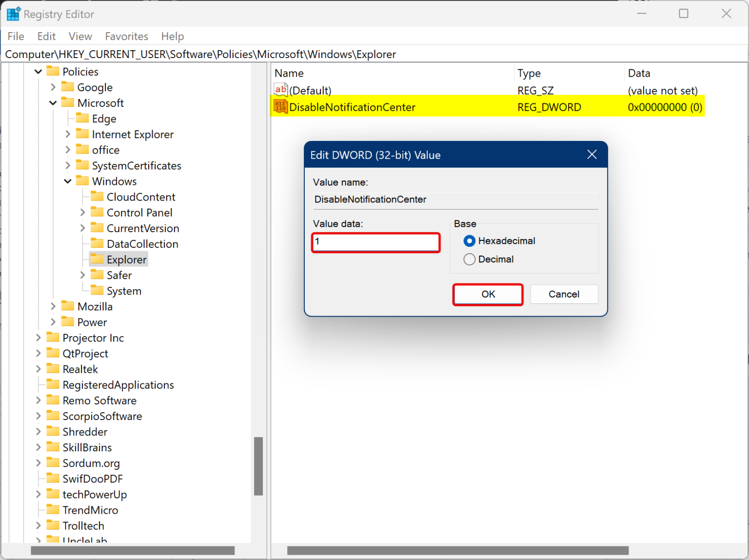Click the tree pane vertical scrollbar thumb
This screenshot has height=560, width=749.
[x=258, y=466]
